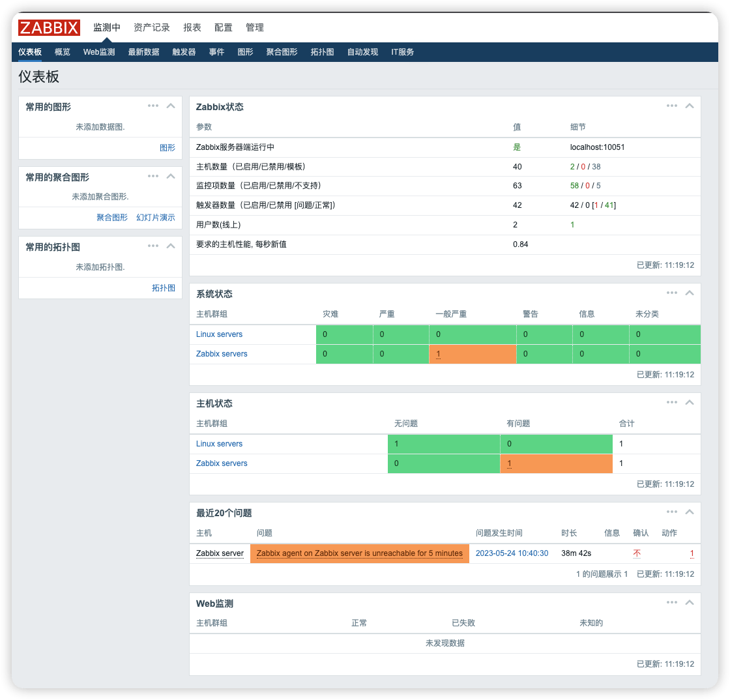This screenshot has height=700, width=730.
Task: Click the ZABBIX logo
Action: tap(49, 27)
